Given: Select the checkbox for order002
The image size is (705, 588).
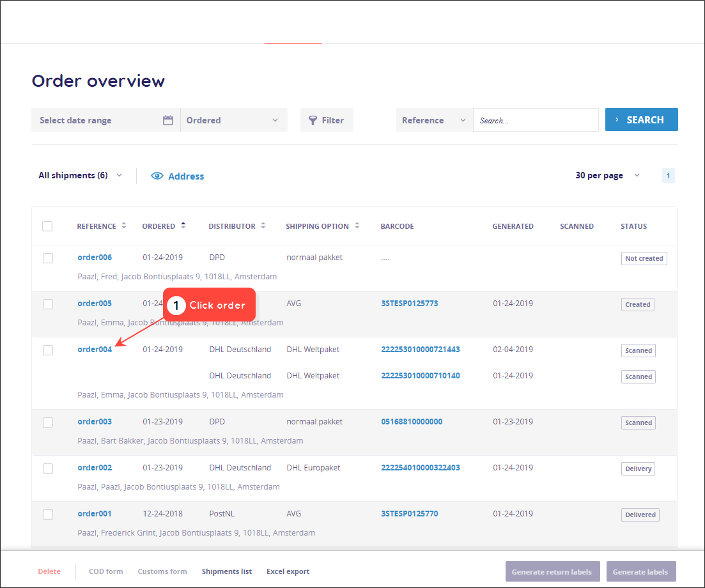Looking at the screenshot, I should coord(48,468).
